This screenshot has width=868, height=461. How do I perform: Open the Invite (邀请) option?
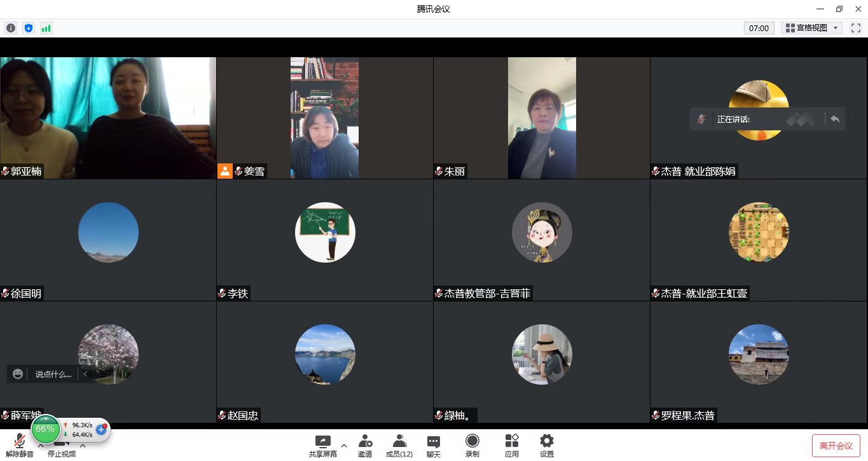point(365,445)
